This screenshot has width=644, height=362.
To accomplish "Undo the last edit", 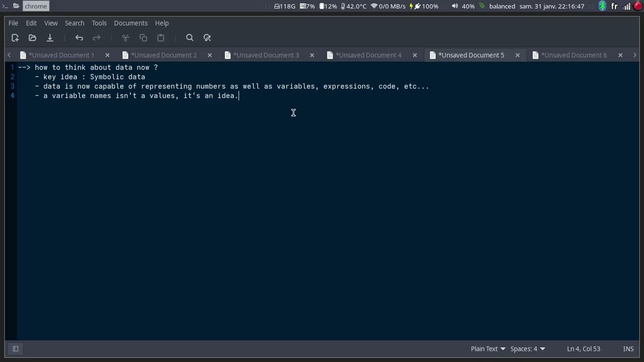I will click(79, 38).
